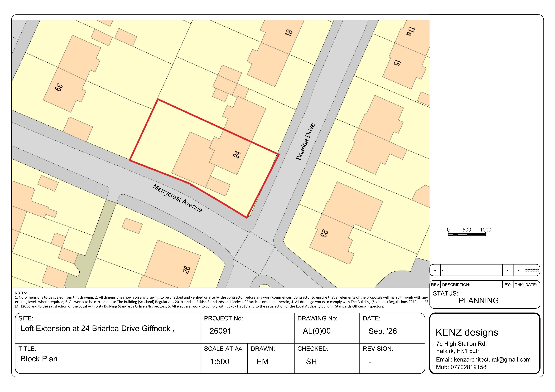Click the Loft Extension site address text

(97, 328)
